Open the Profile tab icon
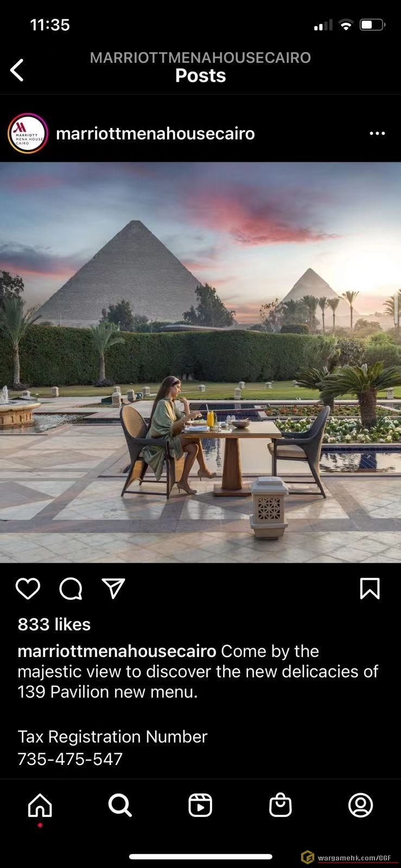401x868 pixels. tap(361, 806)
